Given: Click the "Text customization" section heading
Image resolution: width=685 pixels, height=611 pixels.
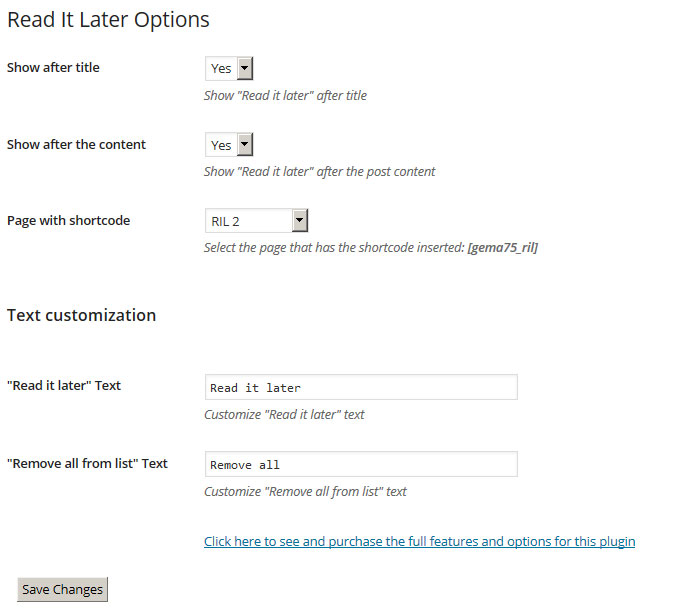Looking at the screenshot, I should click(x=81, y=315).
